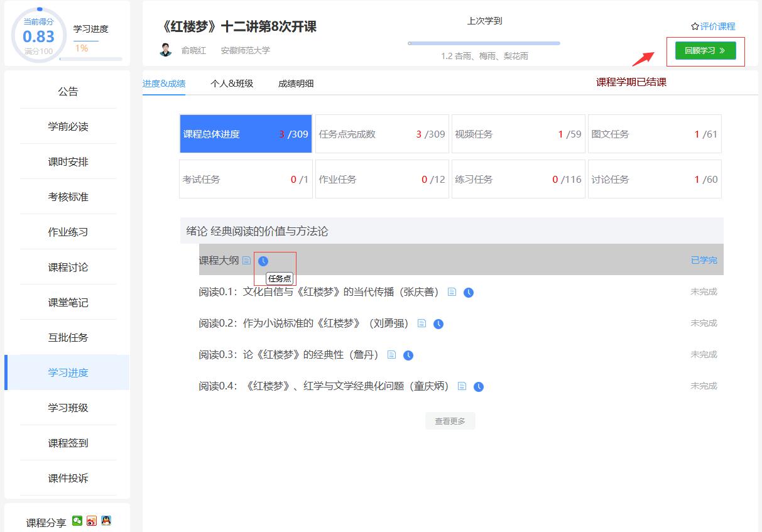
Task: Click the course title 《红楼梦》十二讲第8次开课
Action: pyautogui.click(x=239, y=26)
